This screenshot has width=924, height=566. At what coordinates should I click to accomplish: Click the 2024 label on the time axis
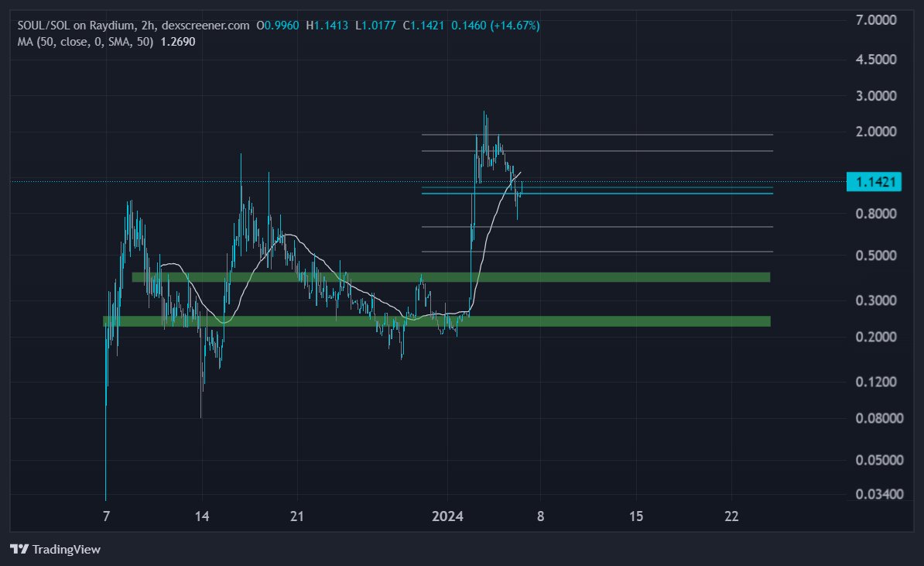pos(447,516)
